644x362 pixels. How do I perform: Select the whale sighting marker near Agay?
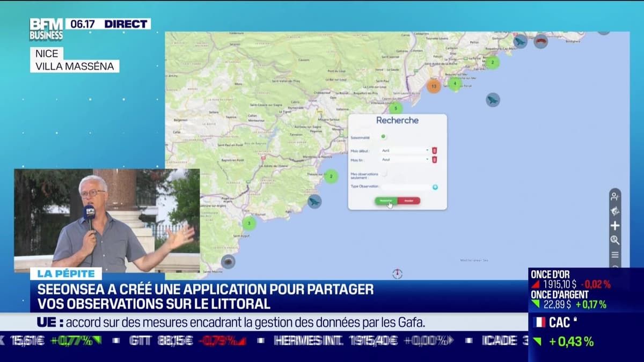tap(314, 202)
